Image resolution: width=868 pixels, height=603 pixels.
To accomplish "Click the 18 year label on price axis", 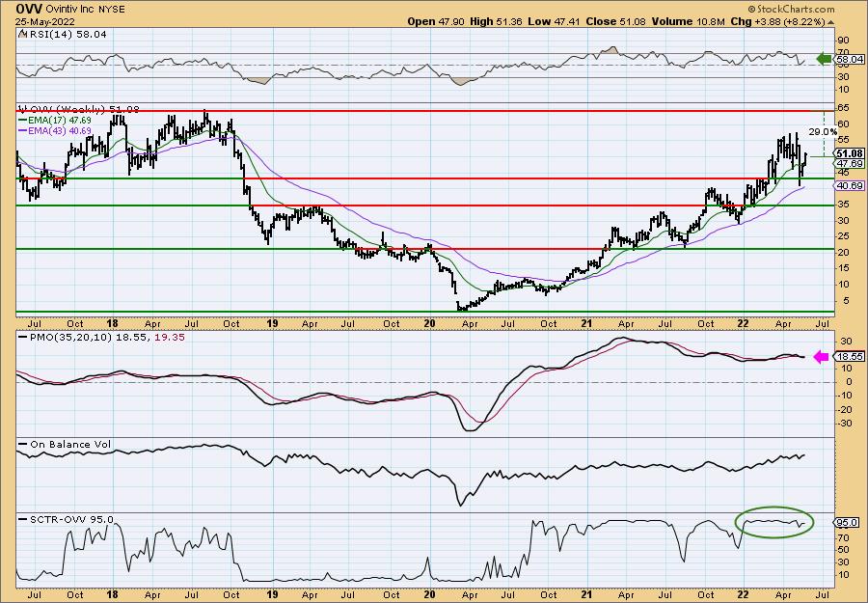I will pos(113,323).
